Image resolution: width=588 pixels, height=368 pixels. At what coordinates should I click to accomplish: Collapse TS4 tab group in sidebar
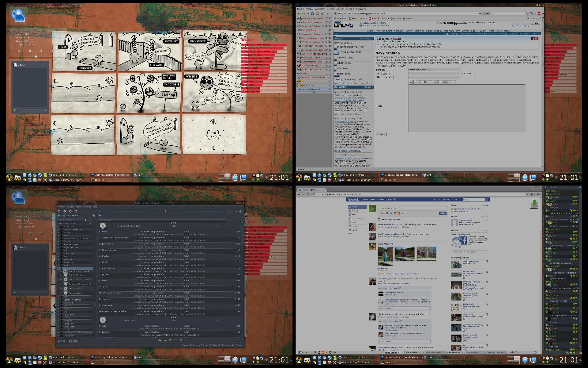point(297,81)
